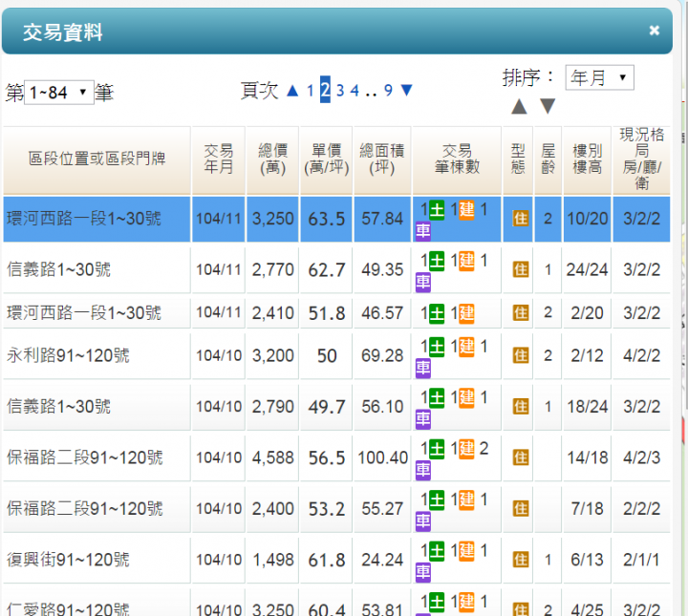The image size is (688, 616).
Task: Click the 住 type icon in the 復興街 row
Action: coord(521,560)
